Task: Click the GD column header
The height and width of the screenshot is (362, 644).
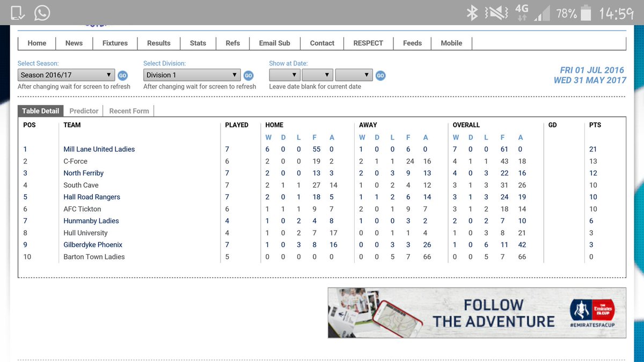Action: pos(552,125)
